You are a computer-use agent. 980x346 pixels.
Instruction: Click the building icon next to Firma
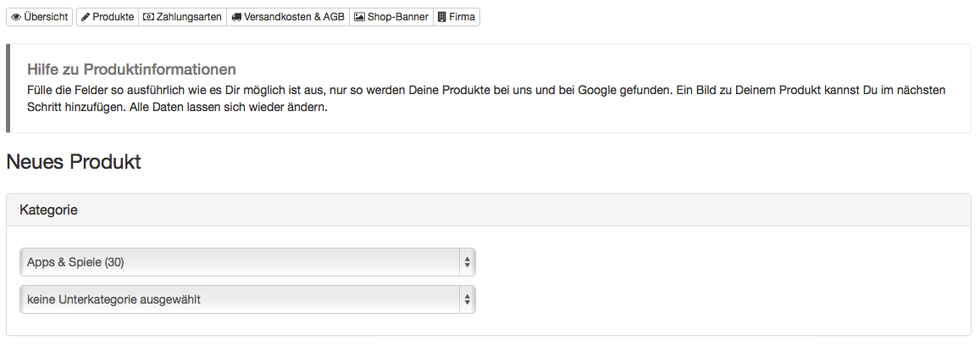pos(442,17)
